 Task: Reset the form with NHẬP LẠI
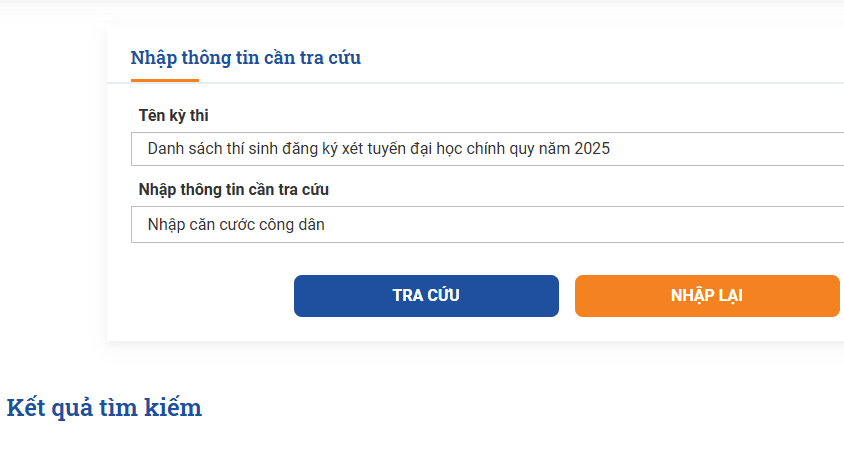click(x=707, y=295)
